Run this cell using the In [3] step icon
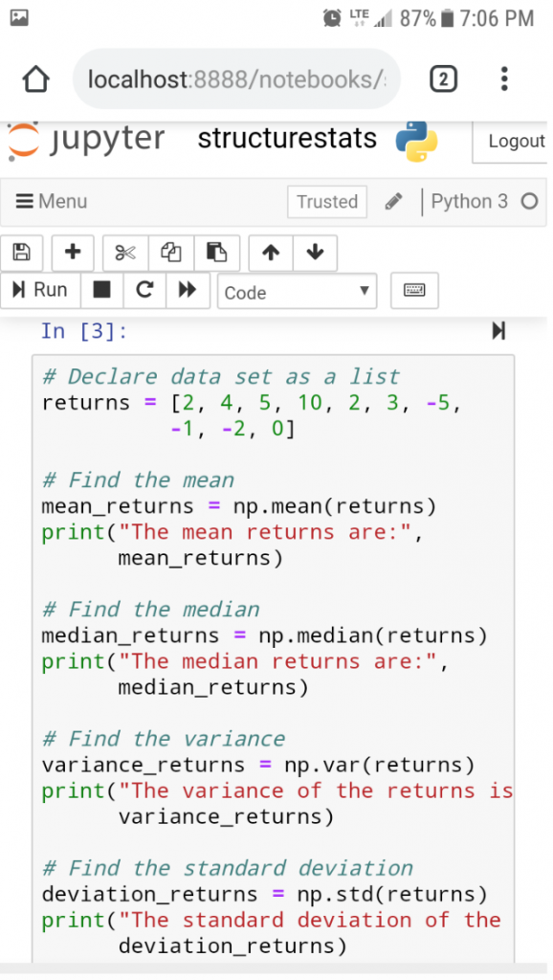Viewport: 553px width, 980px height. 498,331
